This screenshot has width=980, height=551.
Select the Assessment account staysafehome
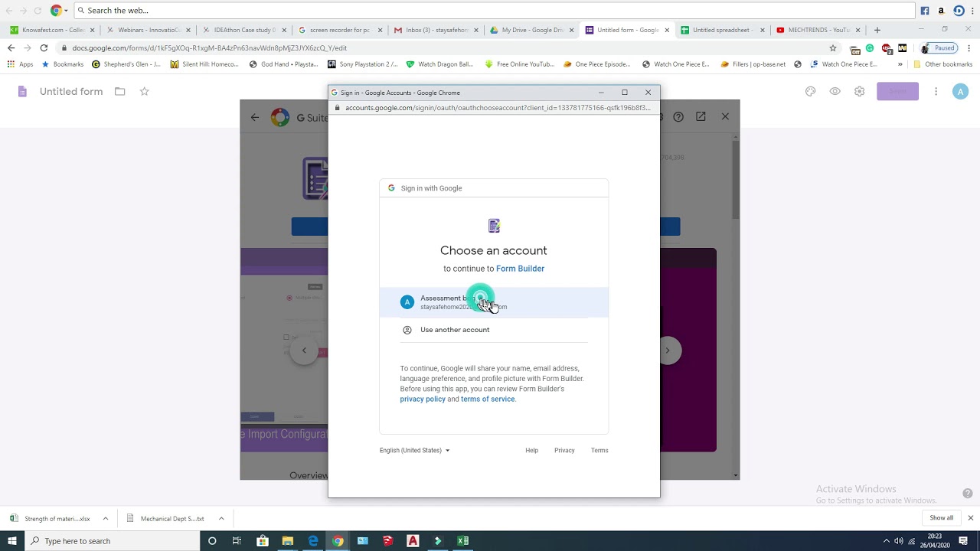(x=494, y=302)
